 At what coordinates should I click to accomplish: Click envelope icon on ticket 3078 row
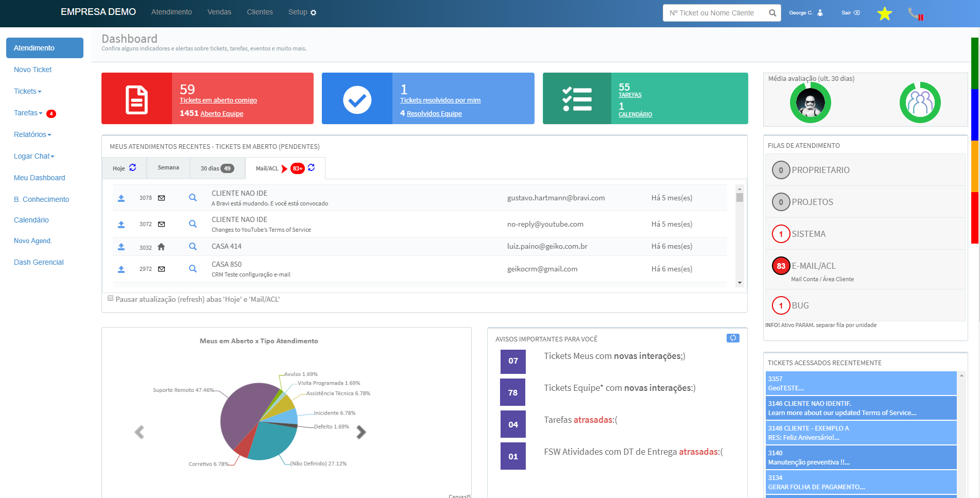click(161, 198)
